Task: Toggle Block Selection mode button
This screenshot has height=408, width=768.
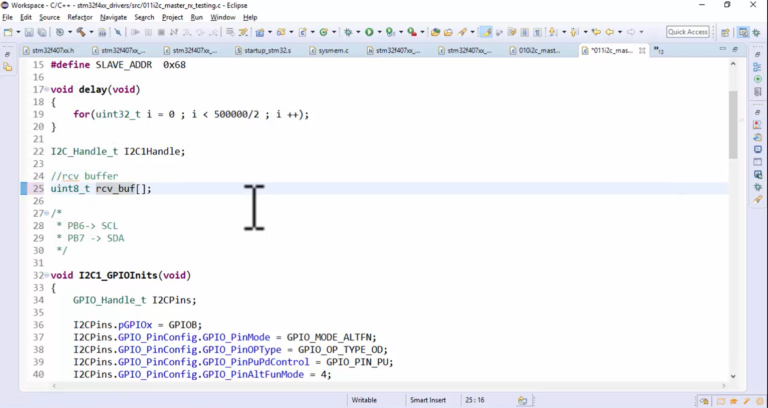Action: tap(525, 32)
